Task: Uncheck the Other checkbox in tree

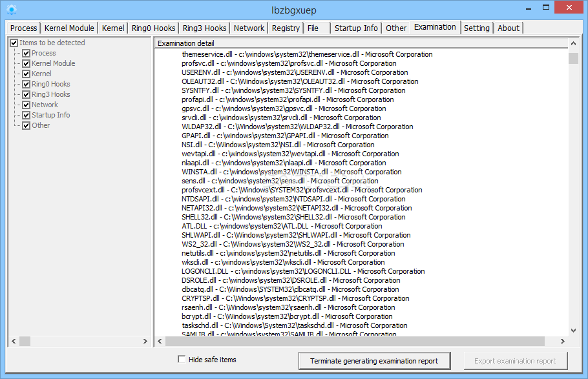Action: point(26,125)
